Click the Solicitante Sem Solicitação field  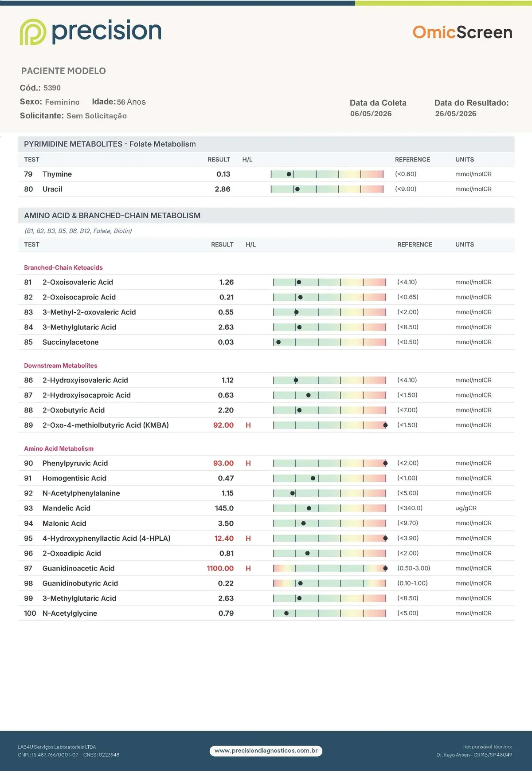coord(73,116)
